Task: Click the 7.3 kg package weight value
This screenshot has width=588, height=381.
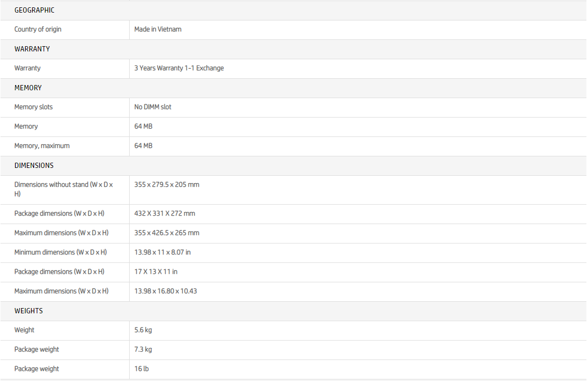Action: (143, 350)
